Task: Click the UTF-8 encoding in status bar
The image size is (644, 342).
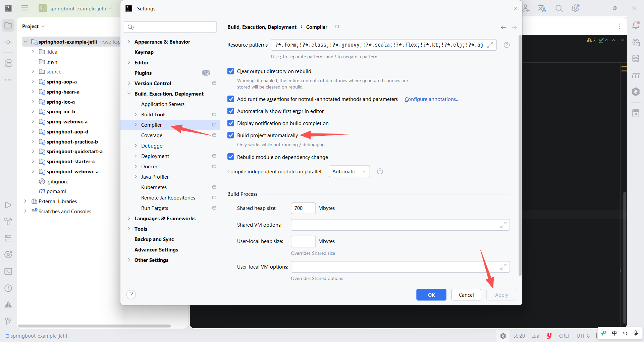Action: pyautogui.click(x=583, y=336)
